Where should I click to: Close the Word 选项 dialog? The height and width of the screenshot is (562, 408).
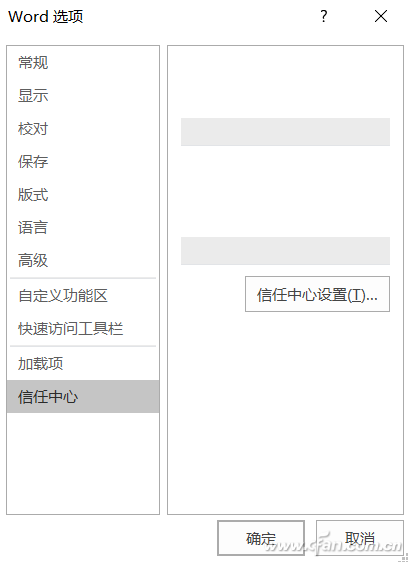(x=381, y=16)
